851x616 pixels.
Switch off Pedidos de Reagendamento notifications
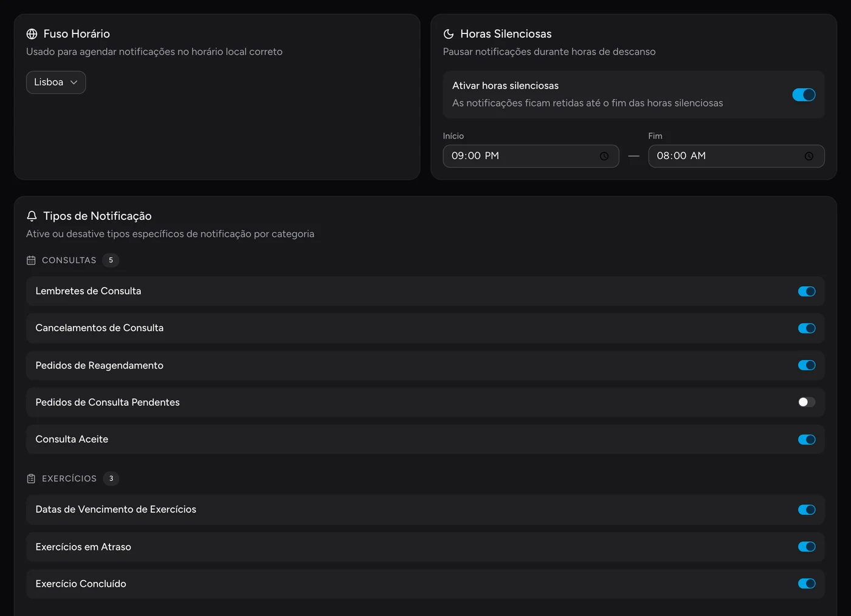click(x=807, y=365)
